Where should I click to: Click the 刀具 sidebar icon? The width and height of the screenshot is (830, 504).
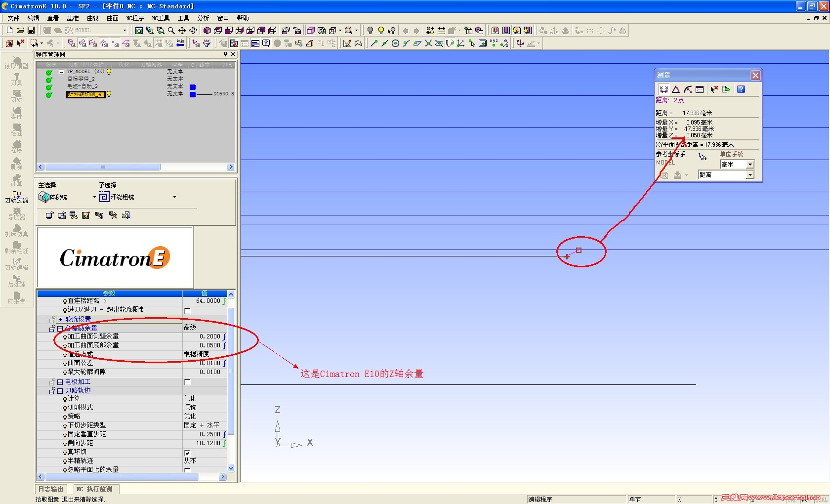[x=17, y=79]
